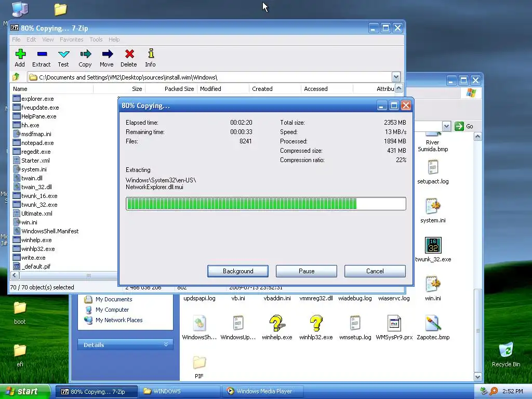This screenshot has width=532, height=399.
Task: Open the File menu in 7-Zip
Action: [x=16, y=39]
